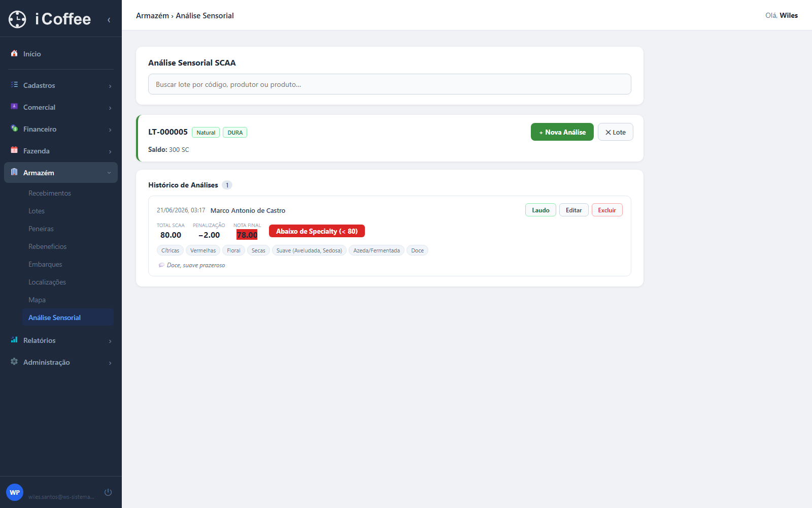812x508 pixels.
Task: Click the Relatórios chart icon
Action: [14, 340]
